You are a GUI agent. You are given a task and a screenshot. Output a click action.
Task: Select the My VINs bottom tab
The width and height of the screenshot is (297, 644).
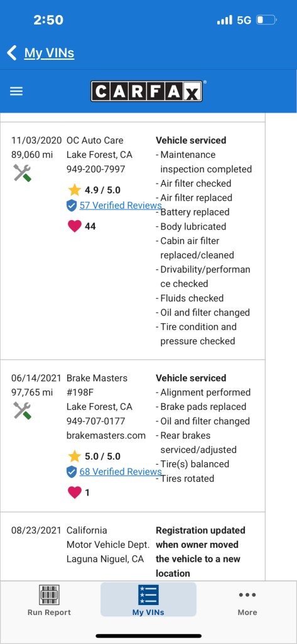[x=148, y=599]
